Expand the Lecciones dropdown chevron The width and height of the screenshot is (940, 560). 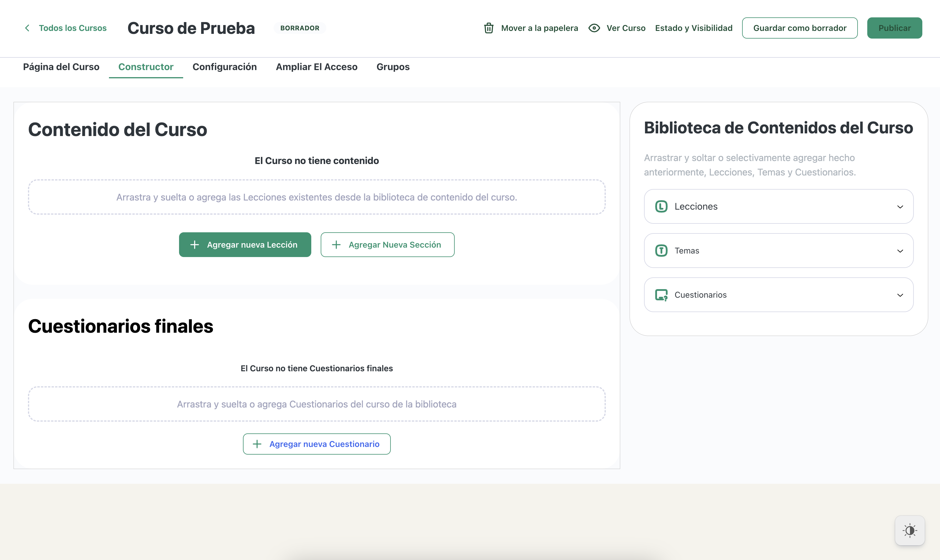click(900, 207)
